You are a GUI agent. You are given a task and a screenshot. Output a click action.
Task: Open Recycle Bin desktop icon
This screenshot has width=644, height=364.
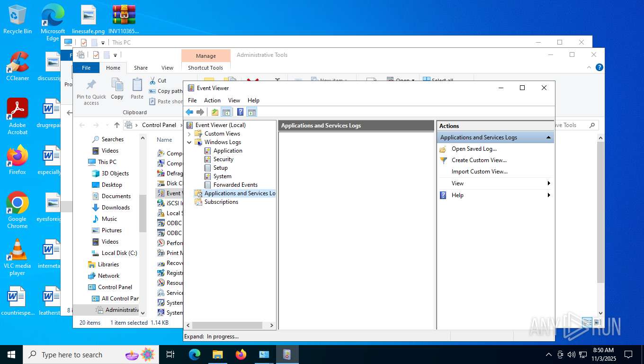[18, 19]
